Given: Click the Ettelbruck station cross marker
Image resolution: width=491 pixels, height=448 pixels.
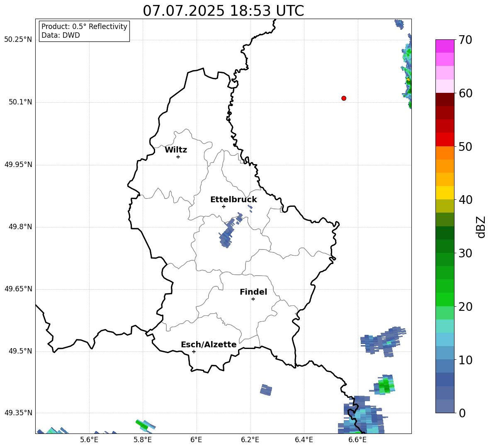Looking at the screenshot, I should click(224, 206).
